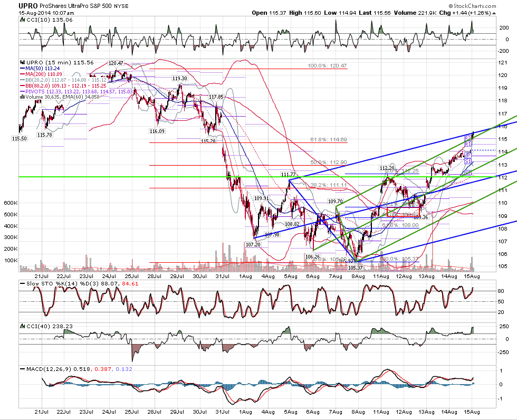Select the P pivot point marker
The height and width of the screenshot is (420, 517).
click(468, 155)
